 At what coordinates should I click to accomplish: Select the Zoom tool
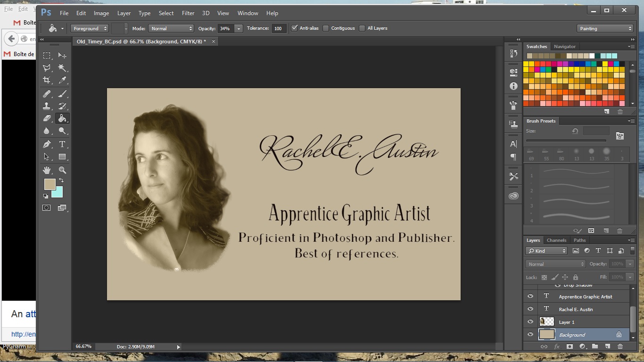(62, 170)
